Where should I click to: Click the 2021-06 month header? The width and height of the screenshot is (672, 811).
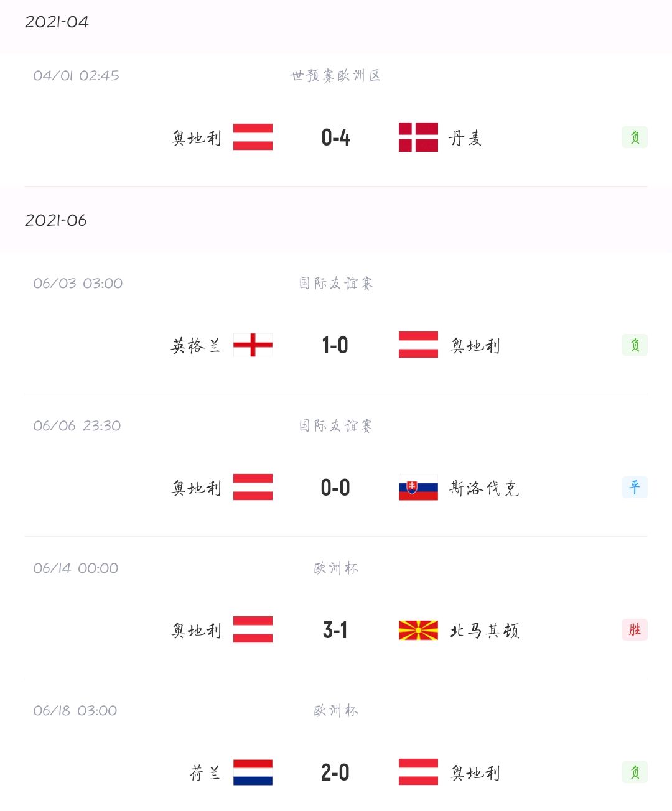(x=56, y=220)
